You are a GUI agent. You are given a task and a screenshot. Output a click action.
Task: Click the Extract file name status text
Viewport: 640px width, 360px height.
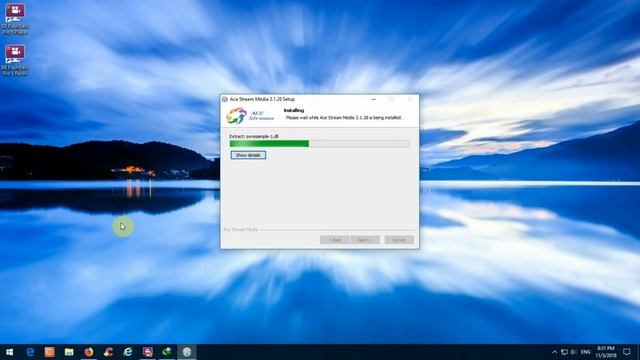pos(254,136)
